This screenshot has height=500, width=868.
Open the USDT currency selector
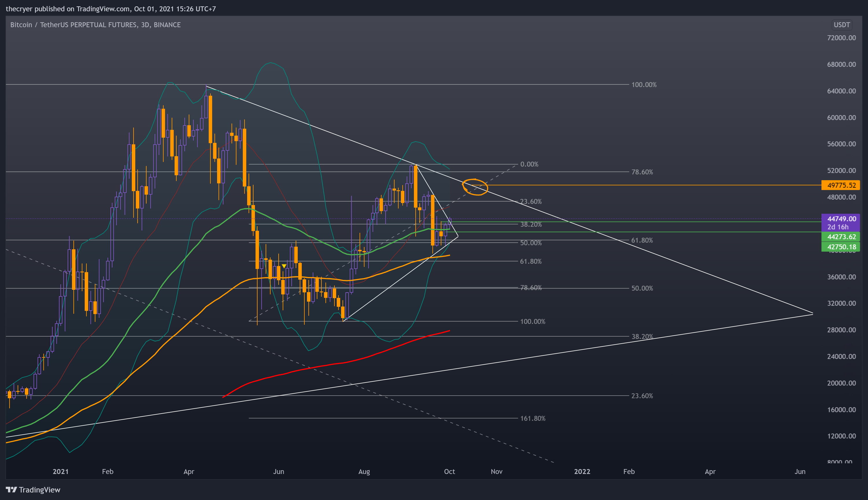coord(842,25)
